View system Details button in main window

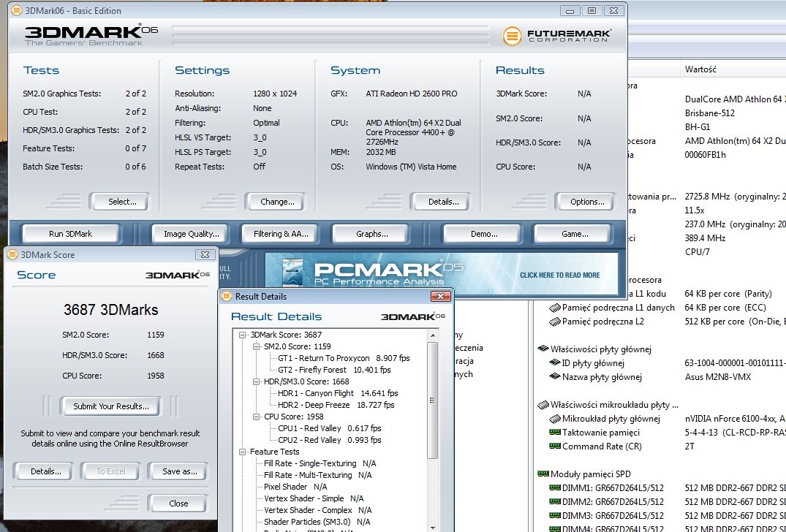point(439,202)
